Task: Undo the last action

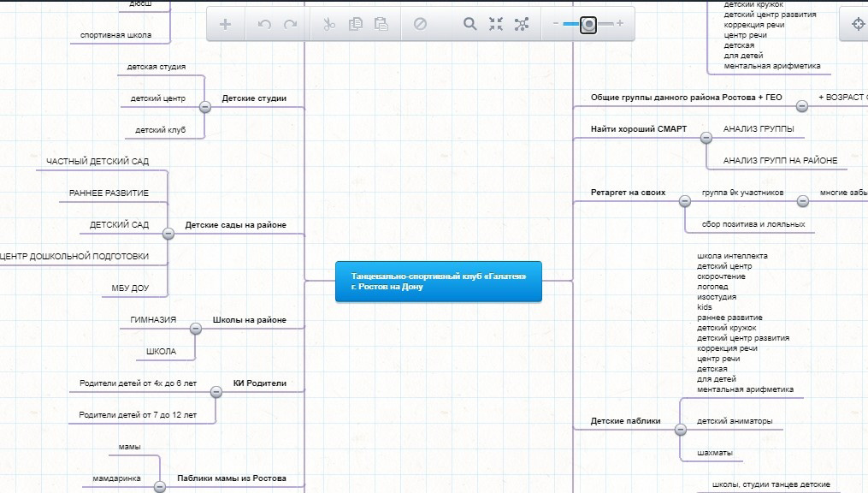Action: (264, 24)
